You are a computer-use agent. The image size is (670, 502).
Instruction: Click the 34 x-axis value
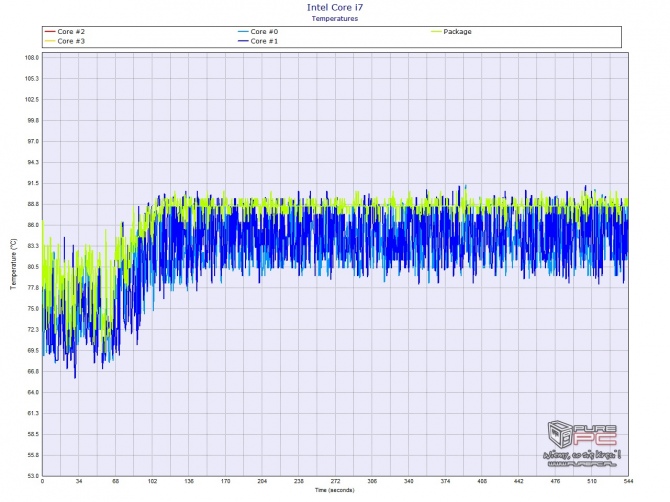[79, 481]
